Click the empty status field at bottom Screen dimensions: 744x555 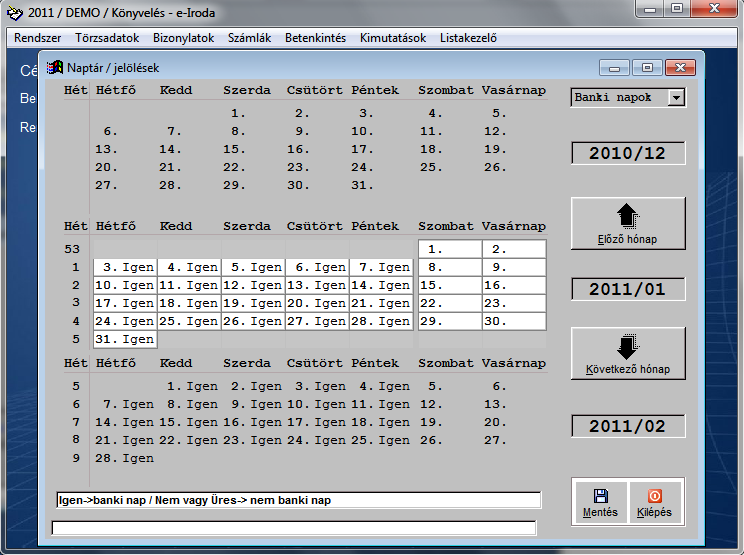293,527
